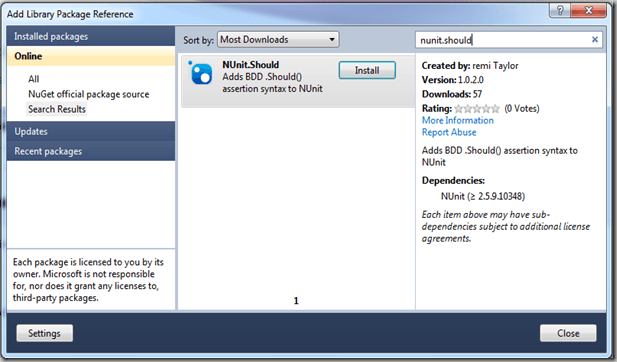
Task: Select the NUnit.Should package title
Action: (251, 65)
